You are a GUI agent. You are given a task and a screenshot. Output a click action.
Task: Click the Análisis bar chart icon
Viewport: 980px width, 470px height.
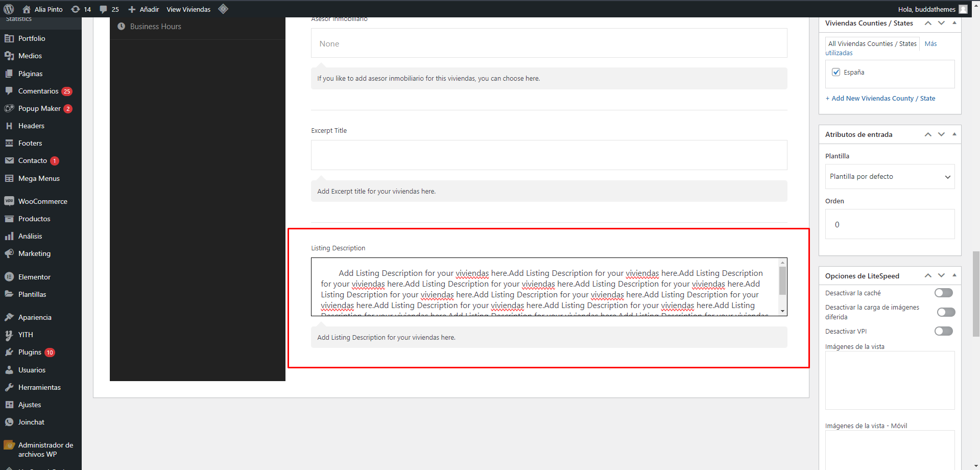coord(9,236)
